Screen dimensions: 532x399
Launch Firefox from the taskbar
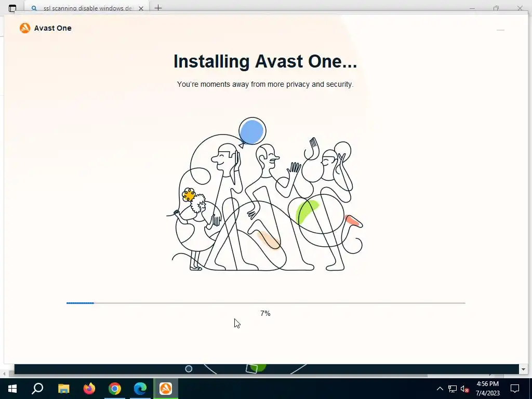89,389
